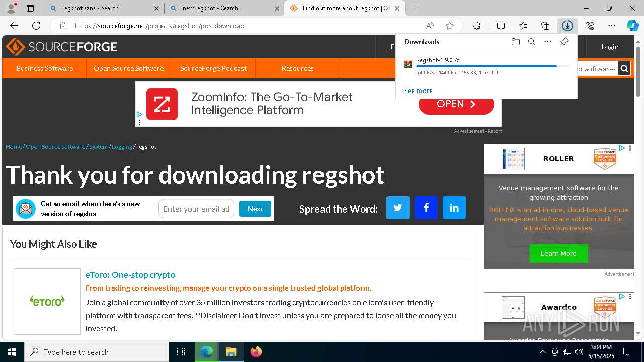Go to System breadcrumb link
The image size is (644, 362).
(98, 147)
